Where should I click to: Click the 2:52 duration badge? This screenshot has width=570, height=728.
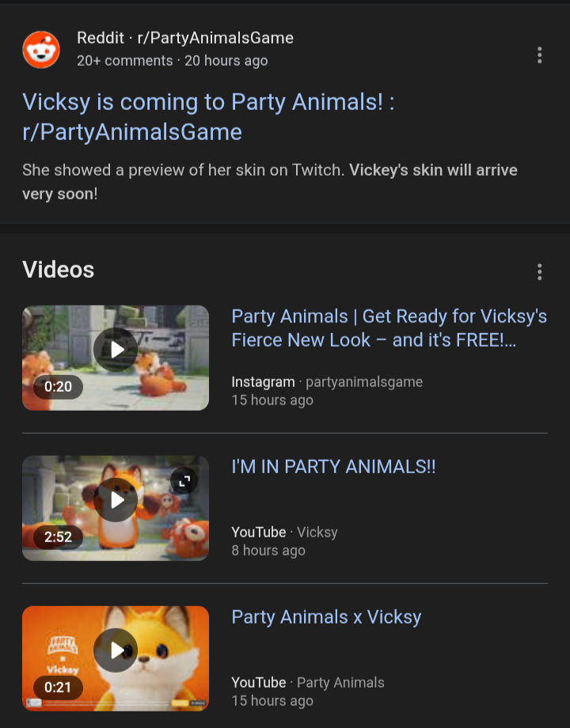[58, 537]
